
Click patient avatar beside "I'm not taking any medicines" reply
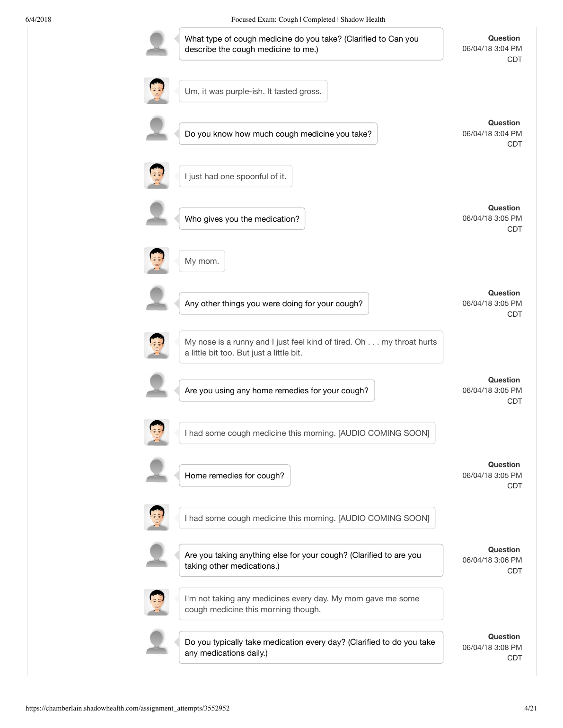(157, 603)
